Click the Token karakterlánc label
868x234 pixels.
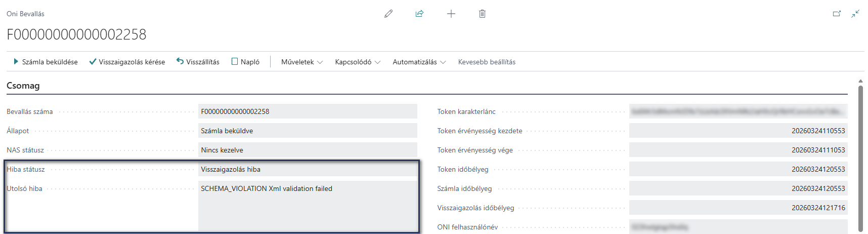[x=466, y=111]
